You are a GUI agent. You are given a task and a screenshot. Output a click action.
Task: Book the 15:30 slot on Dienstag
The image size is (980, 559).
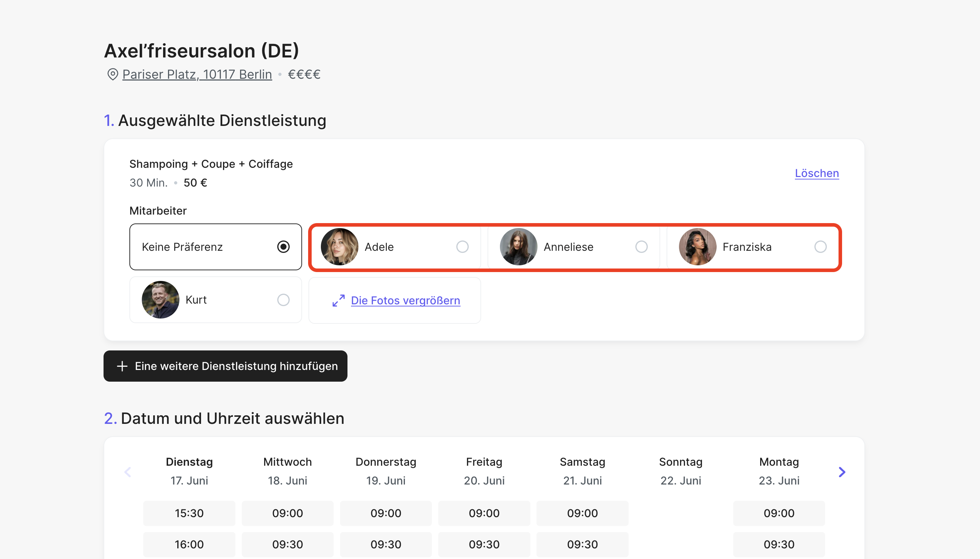189,513
